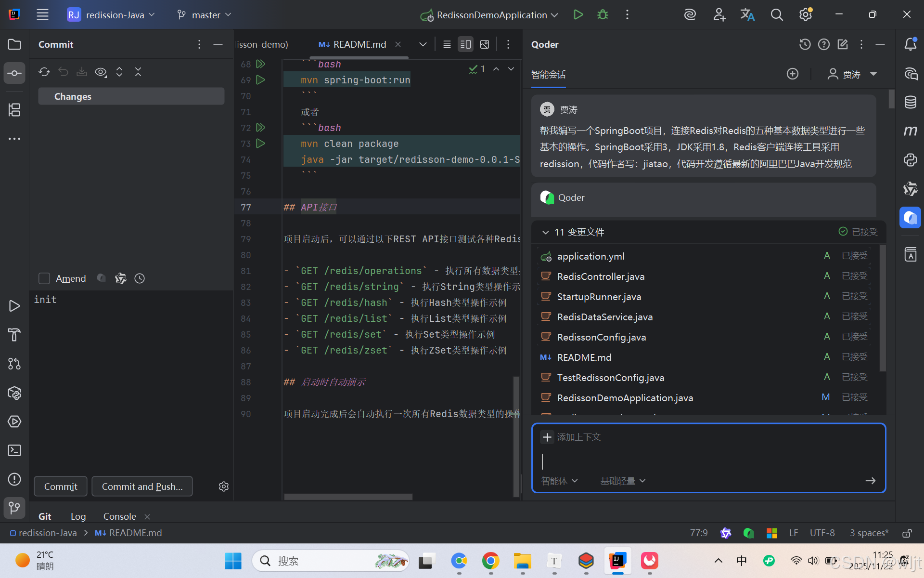
Task: Switch to the Log tab in Git panel
Action: click(x=78, y=516)
